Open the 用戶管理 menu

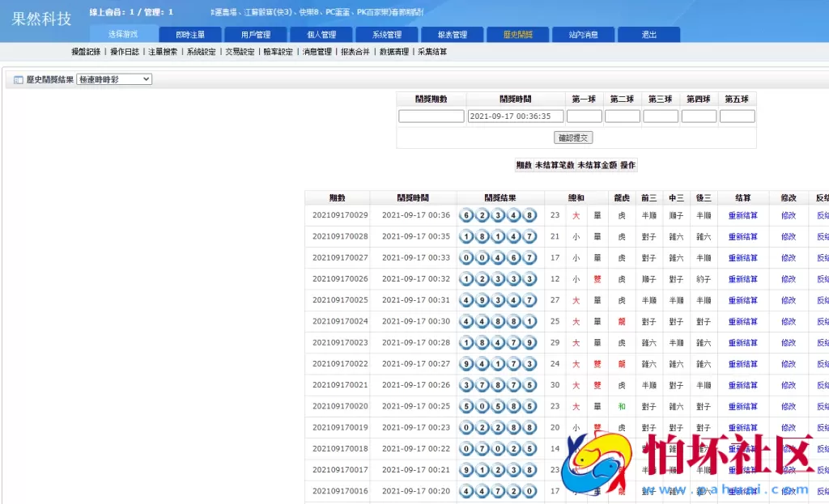[255, 34]
